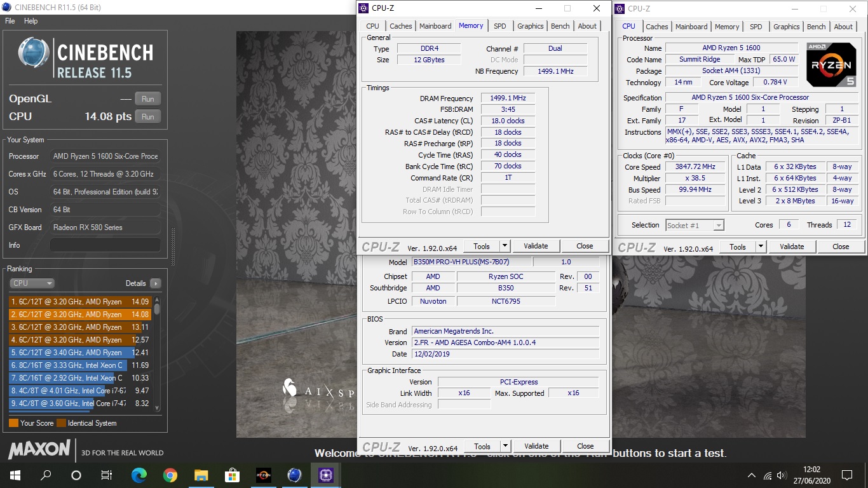This screenshot has height=488, width=868.
Task: Switch to About tab in Memory CPU-Z window
Action: click(587, 26)
